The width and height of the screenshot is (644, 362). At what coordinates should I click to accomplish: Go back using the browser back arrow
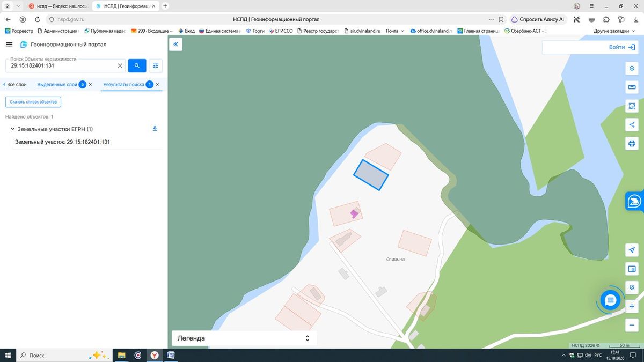coord(8,19)
